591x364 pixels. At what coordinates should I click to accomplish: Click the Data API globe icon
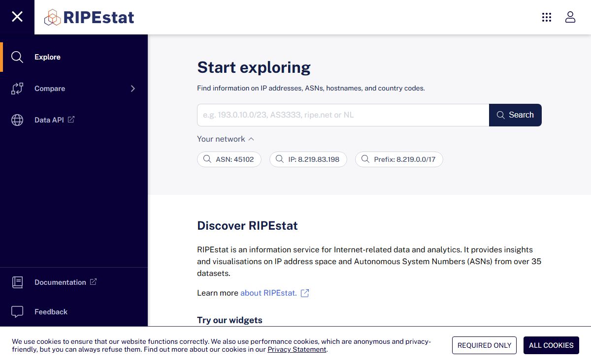click(x=17, y=120)
